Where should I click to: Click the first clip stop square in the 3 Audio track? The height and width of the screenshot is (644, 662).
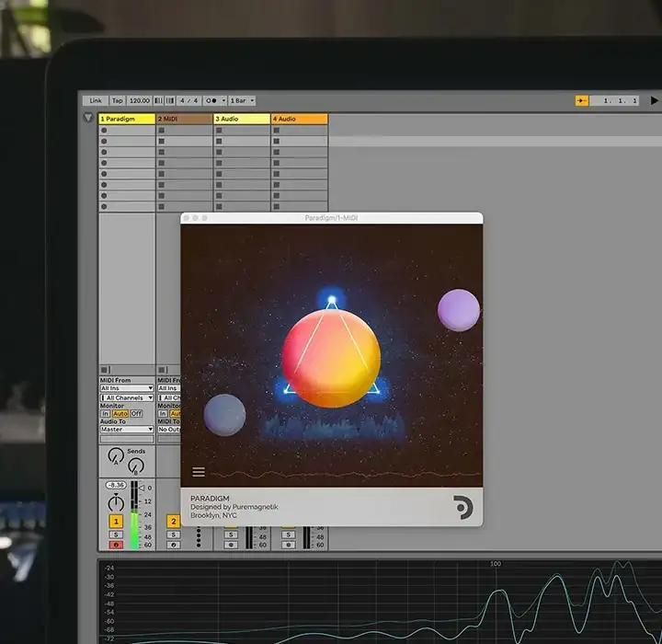pyautogui.click(x=219, y=130)
